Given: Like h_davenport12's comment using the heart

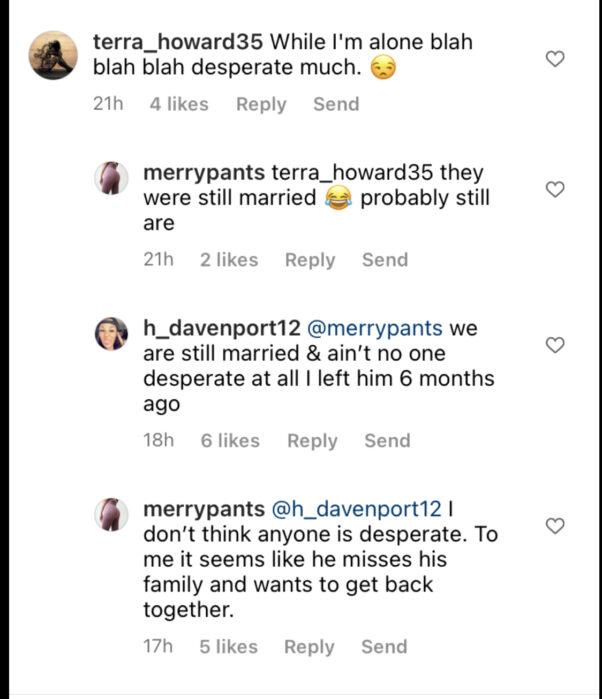Looking at the screenshot, I should point(555,345).
